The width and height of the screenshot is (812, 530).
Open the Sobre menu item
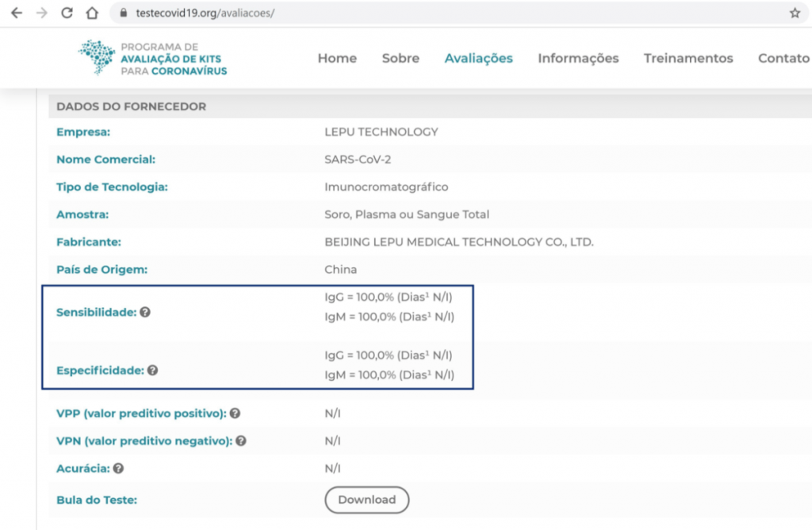400,58
